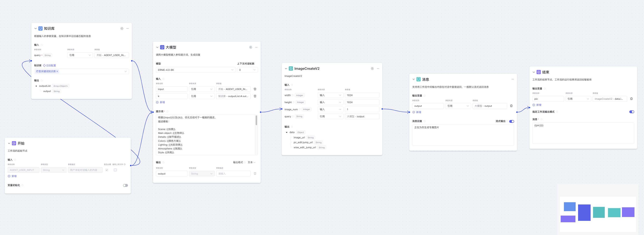Viewport: 644px width, 235px height.
Task: Run the 大模型 node play icon
Action: point(250,47)
